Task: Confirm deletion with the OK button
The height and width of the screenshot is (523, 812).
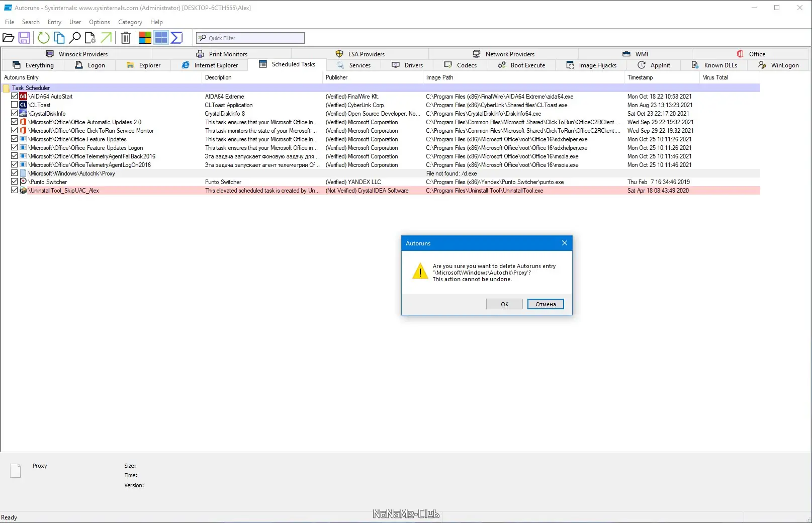Action: click(504, 304)
